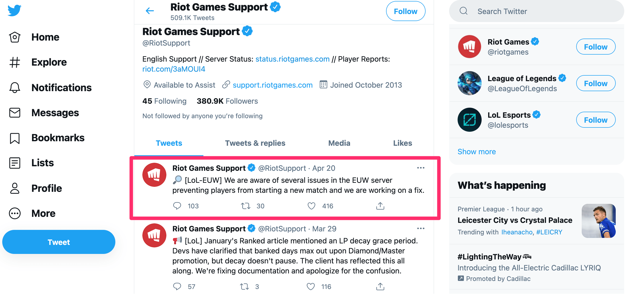
Task: Open the Notifications bell icon
Action: click(14, 88)
